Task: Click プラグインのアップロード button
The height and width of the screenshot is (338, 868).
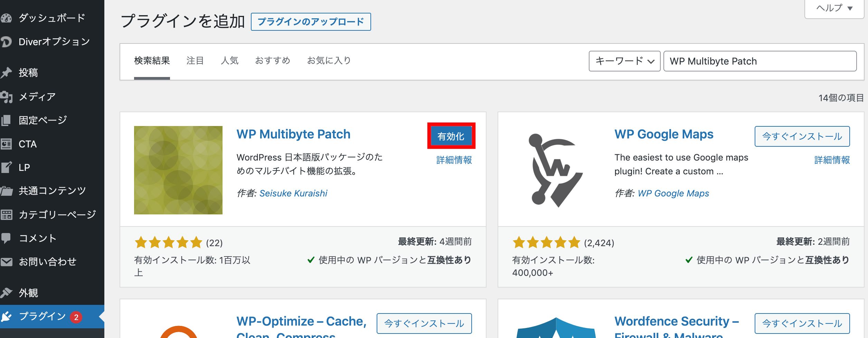Action: coord(311,22)
